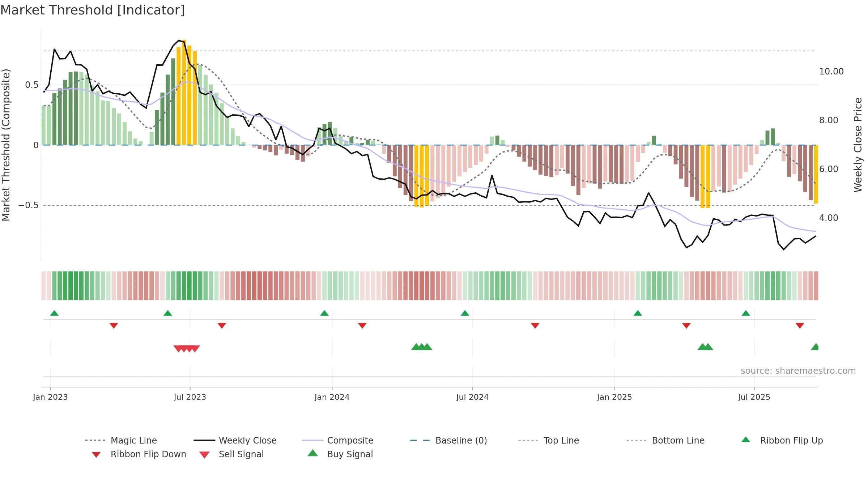
Task: Click the 6.00 price axis tick label
Action: [829, 169]
